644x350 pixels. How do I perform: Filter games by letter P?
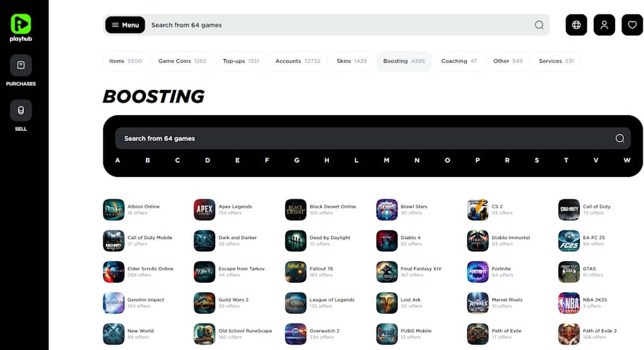tap(477, 161)
